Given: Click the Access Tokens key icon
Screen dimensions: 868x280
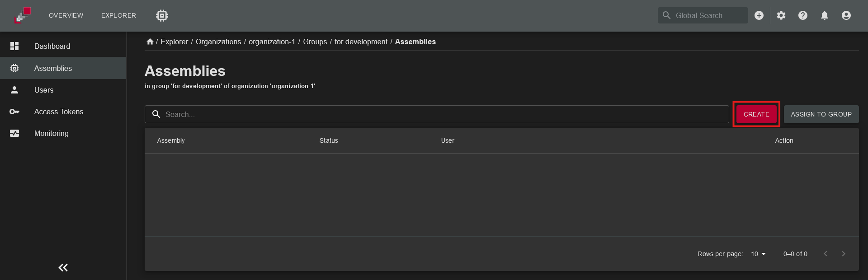Looking at the screenshot, I should click(14, 112).
